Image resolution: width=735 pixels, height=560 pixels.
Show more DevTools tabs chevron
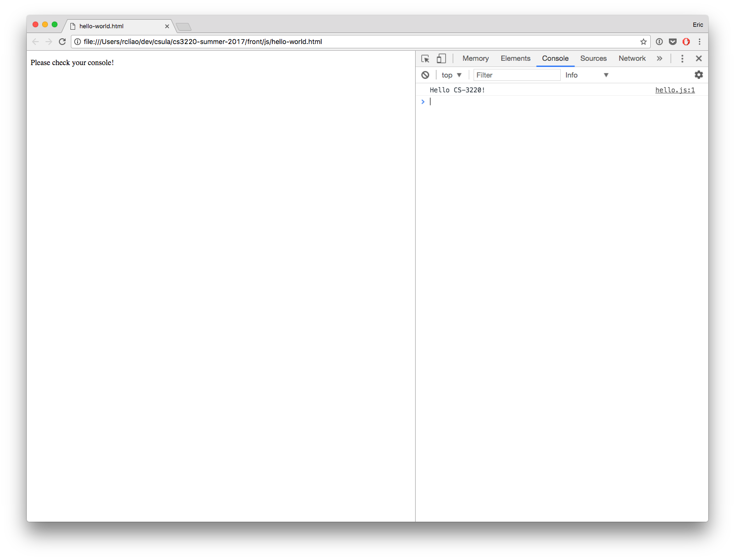coord(659,58)
